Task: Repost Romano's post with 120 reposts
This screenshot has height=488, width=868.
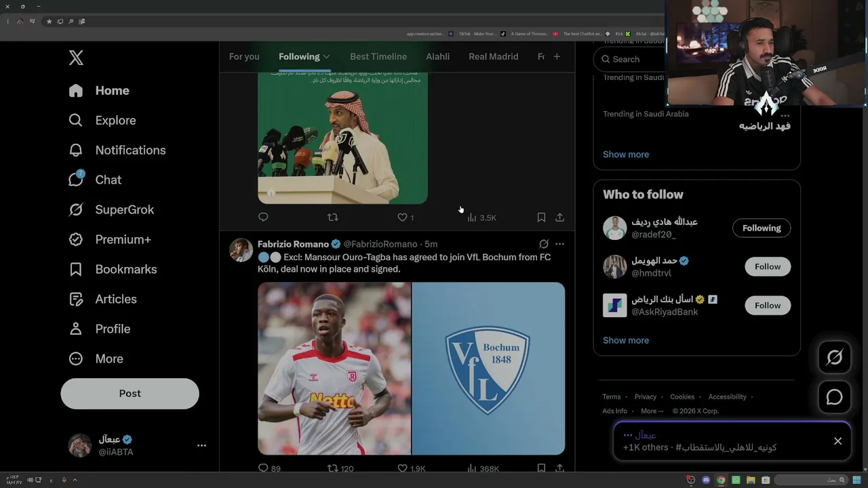Action: click(x=340, y=468)
